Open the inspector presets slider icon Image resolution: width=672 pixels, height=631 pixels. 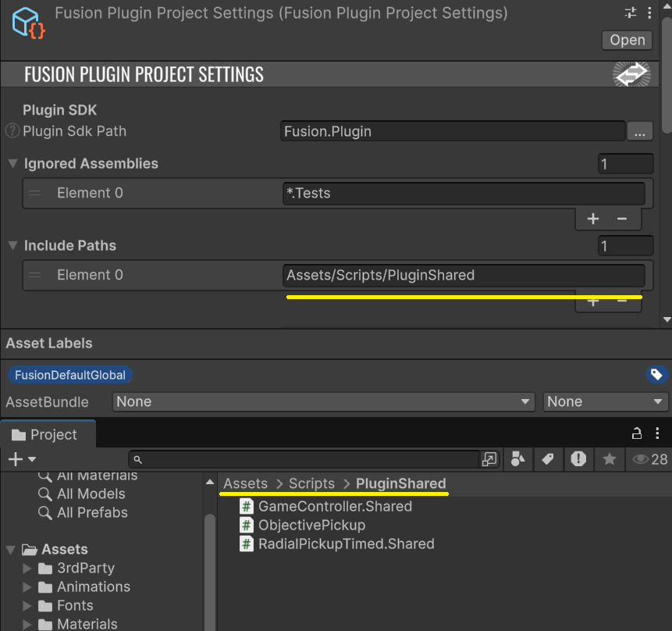click(631, 12)
